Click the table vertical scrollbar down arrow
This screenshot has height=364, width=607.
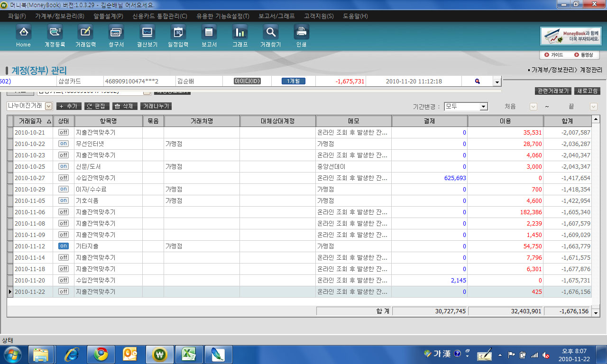pos(596,312)
